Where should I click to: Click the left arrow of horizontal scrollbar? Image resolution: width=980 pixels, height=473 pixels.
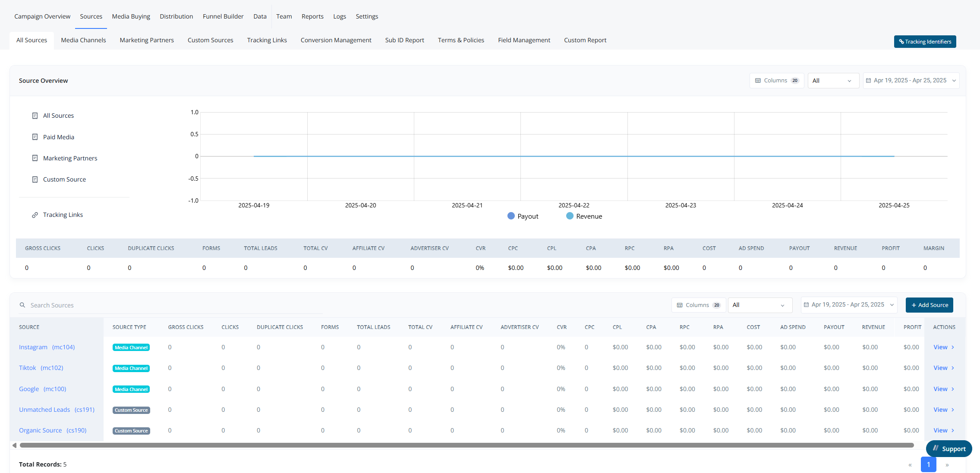[x=14, y=445]
